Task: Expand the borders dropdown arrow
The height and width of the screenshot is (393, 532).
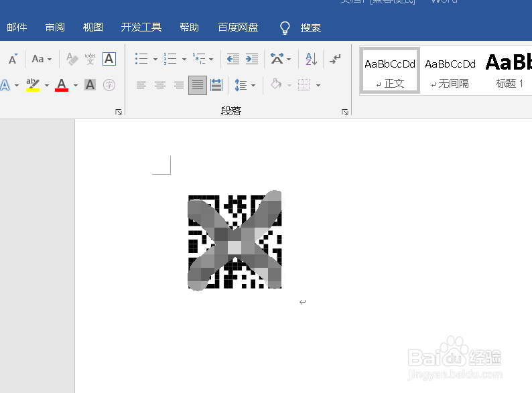Action: click(318, 85)
